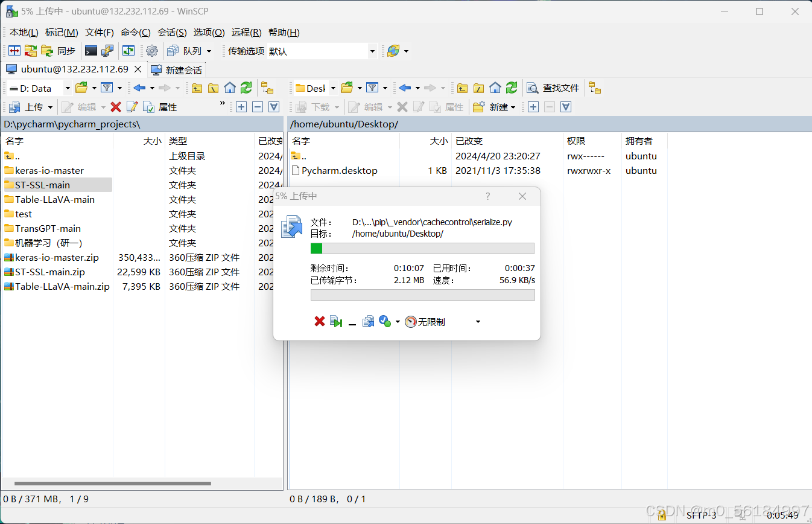Select the keras-io-master folder
Viewport: 812px width, 524px height.
49,170
